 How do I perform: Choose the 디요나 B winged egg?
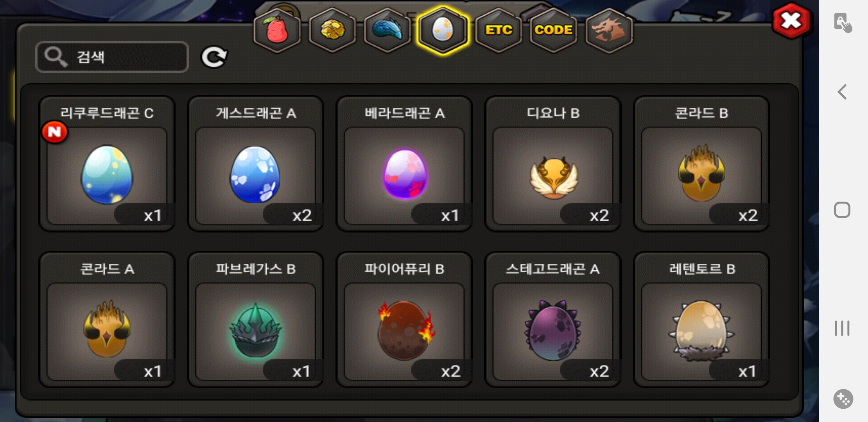pos(553,164)
